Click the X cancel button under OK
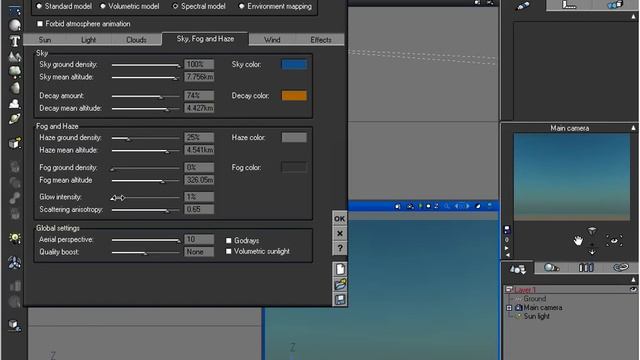 coord(340,233)
